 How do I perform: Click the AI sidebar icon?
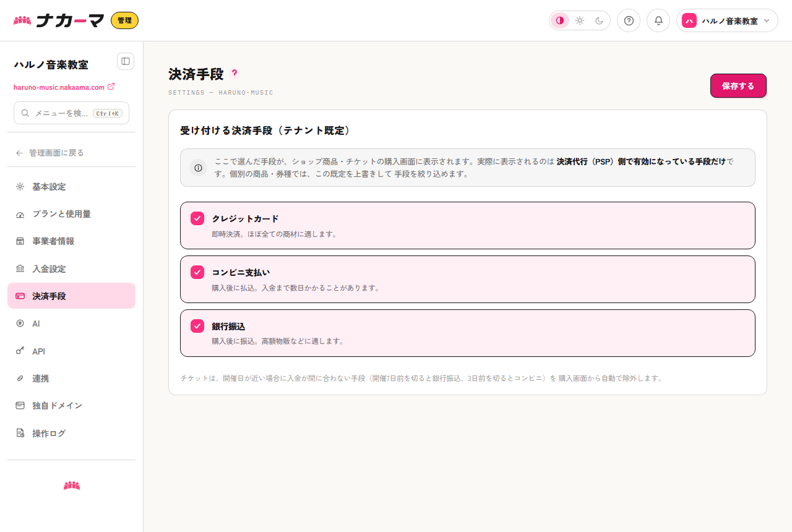coord(20,324)
